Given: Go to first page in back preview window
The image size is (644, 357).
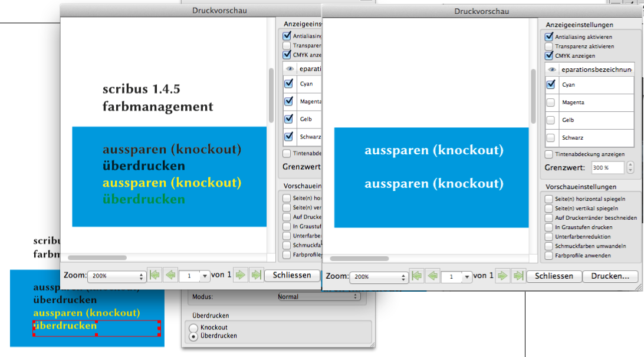Looking at the screenshot, I should click(155, 275).
